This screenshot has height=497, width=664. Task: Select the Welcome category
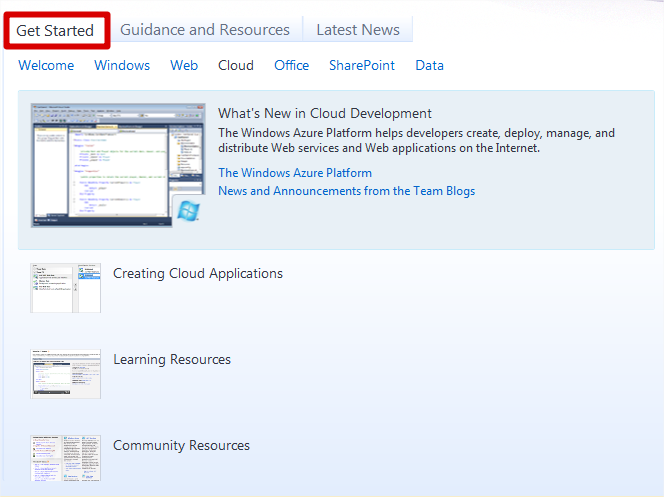pos(46,65)
